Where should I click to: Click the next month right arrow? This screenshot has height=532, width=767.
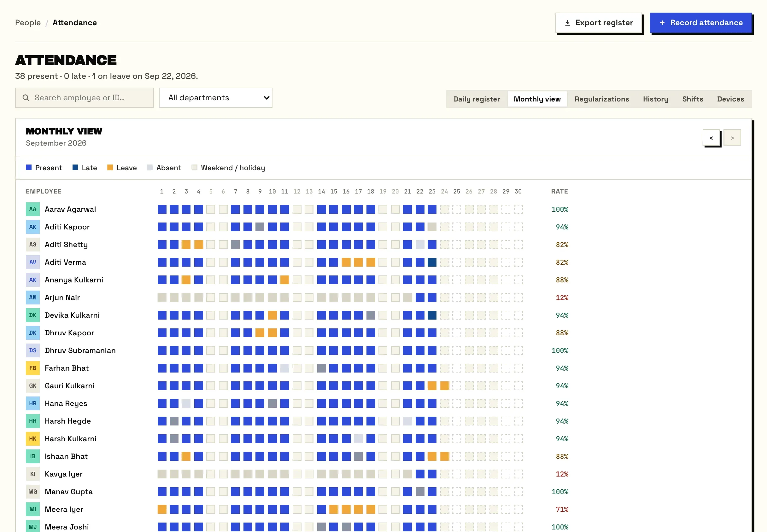732,138
